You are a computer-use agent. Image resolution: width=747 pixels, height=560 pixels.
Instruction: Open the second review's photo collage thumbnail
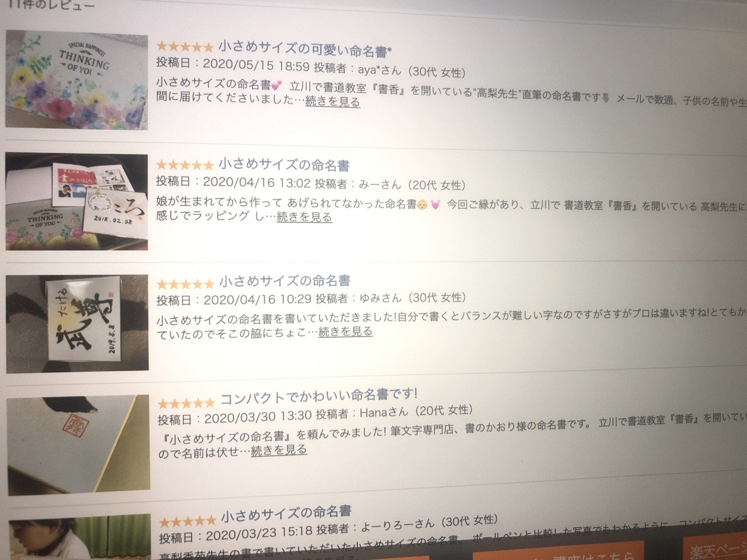[x=76, y=201]
